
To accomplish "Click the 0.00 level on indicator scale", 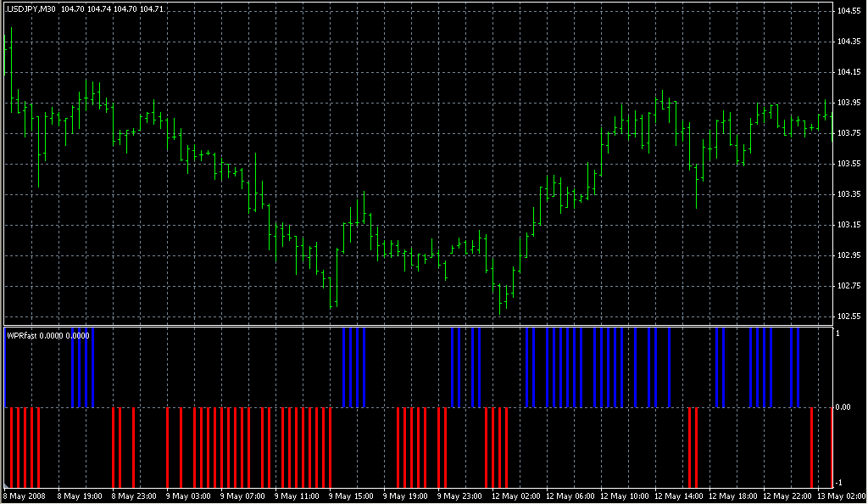I will tap(843, 407).
